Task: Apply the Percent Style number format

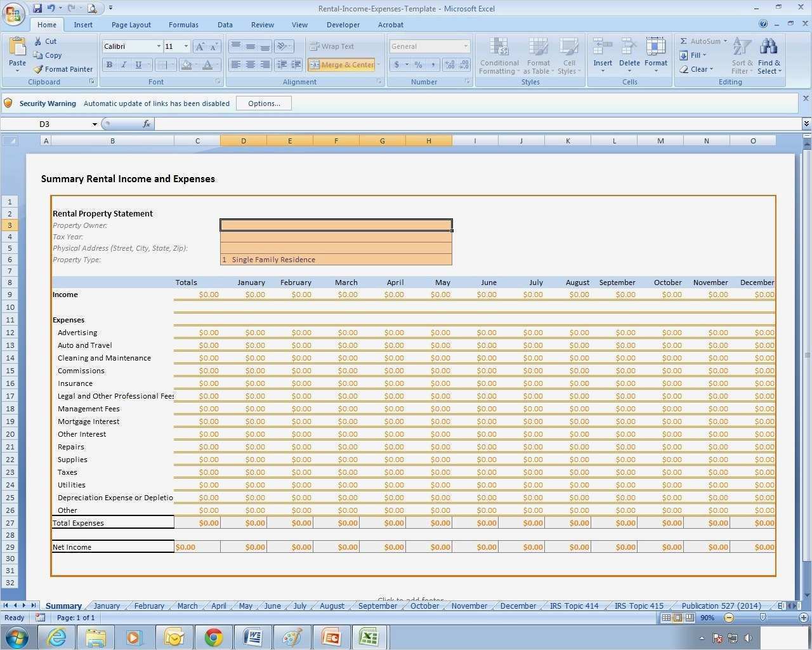Action: point(418,64)
